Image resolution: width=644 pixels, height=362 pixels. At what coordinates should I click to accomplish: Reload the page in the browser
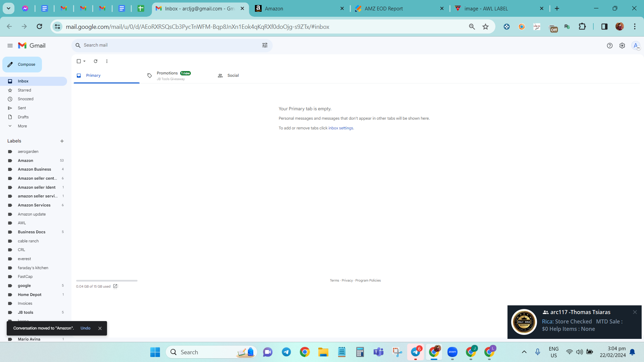pos(39,26)
